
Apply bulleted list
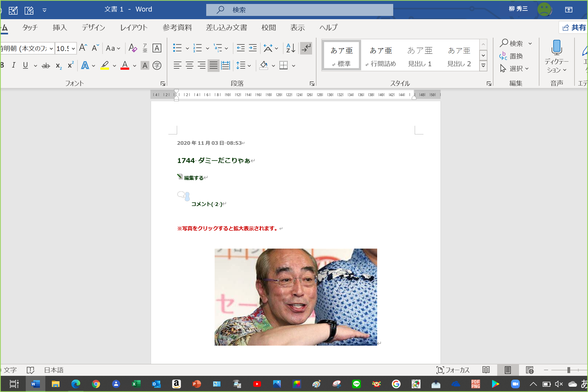click(177, 48)
